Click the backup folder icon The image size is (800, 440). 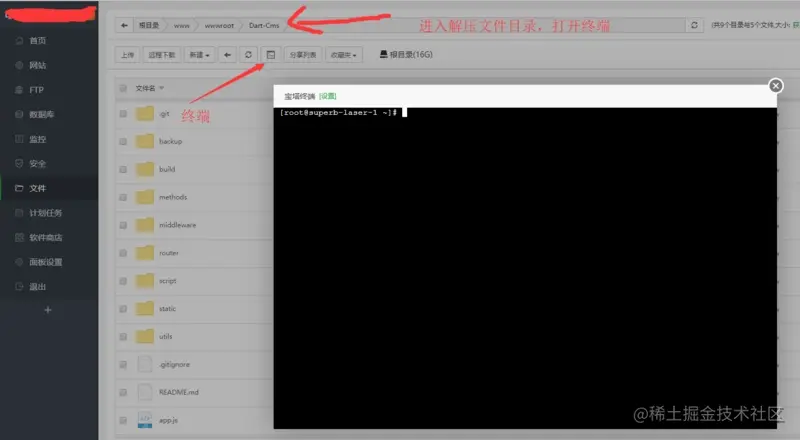tap(145, 141)
